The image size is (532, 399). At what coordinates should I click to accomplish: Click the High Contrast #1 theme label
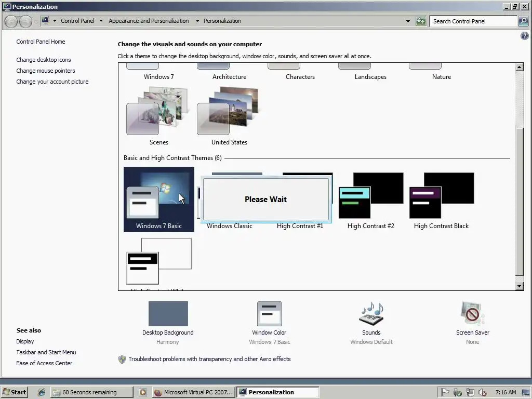[300, 226]
